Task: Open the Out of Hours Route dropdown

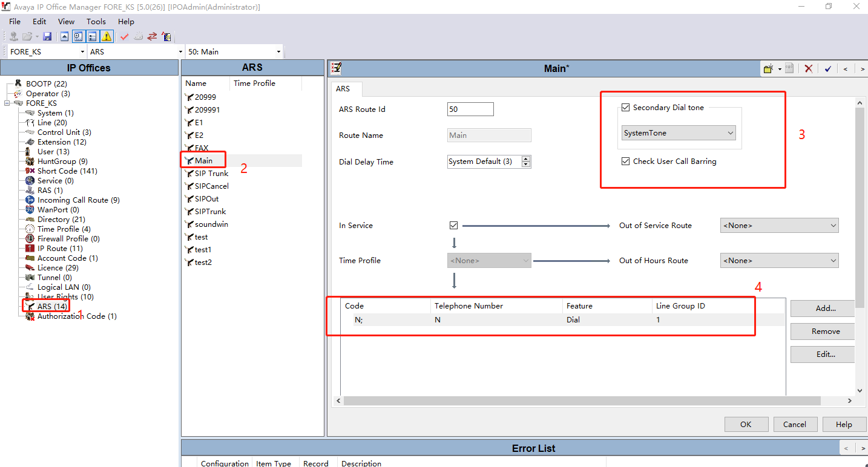Action: [780, 261]
